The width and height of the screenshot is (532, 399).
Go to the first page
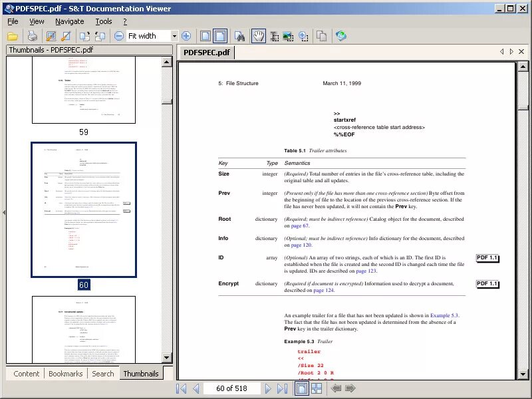[x=181, y=388]
